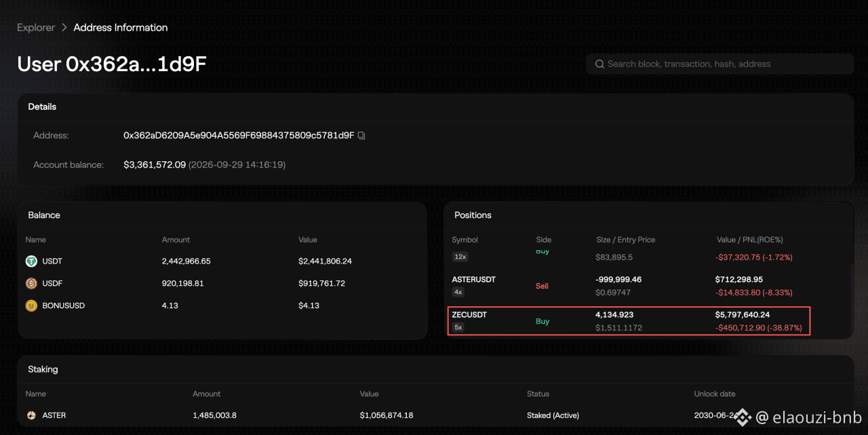Click the search magnifier icon
Image resolution: width=868 pixels, height=435 pixels.
(599, 64)
